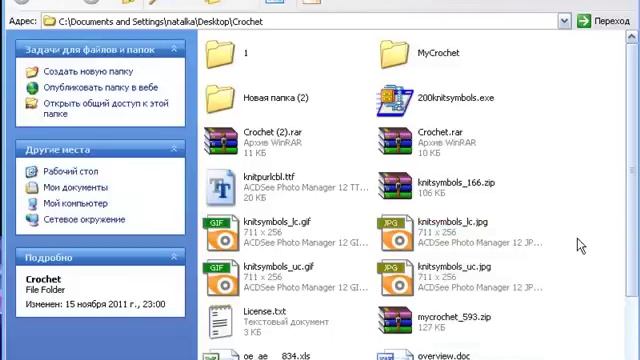Open the address bar dropdown arrow

coord(564,21)
